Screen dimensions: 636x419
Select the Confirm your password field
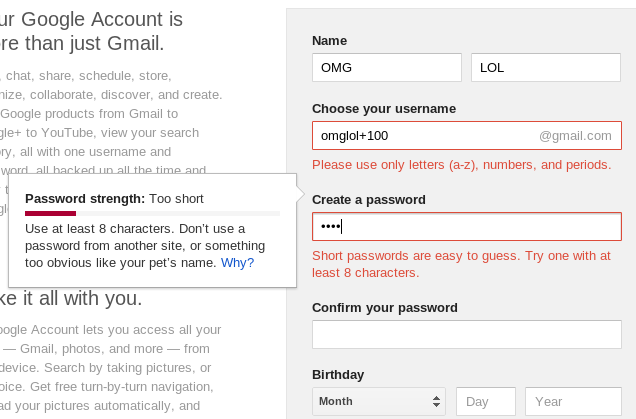pos(467,334)
